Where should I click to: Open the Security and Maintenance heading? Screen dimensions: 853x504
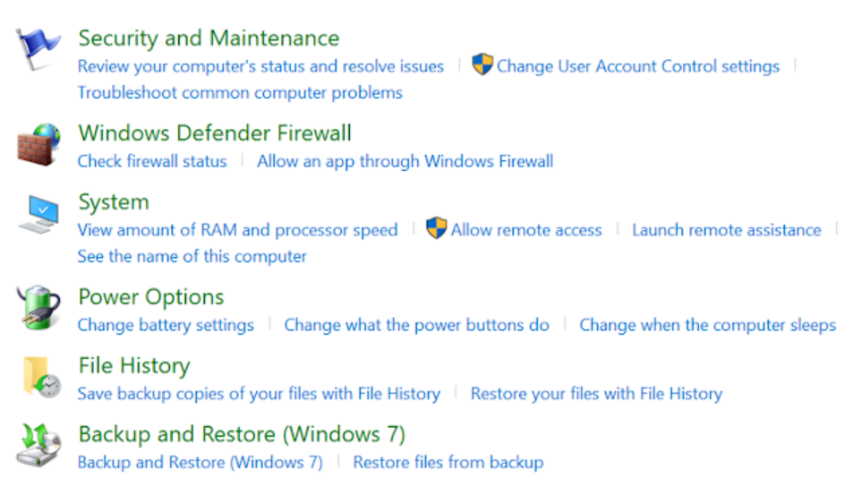(x=209, y=38)
